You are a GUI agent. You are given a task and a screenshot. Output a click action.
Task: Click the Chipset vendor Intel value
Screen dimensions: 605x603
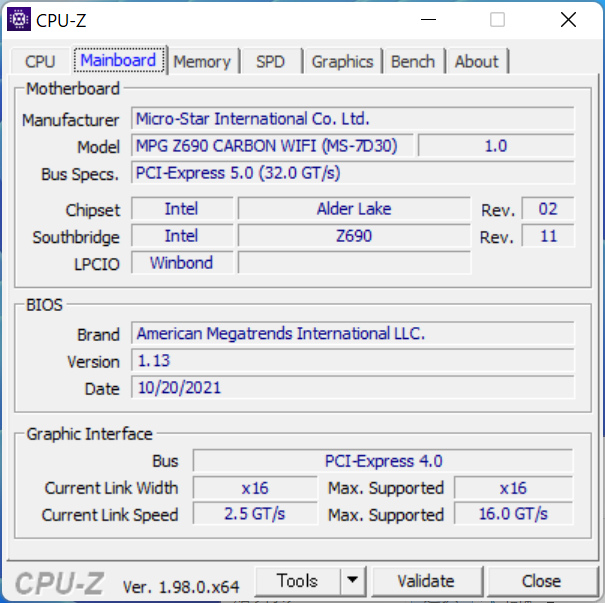click(x=182, y=209)
